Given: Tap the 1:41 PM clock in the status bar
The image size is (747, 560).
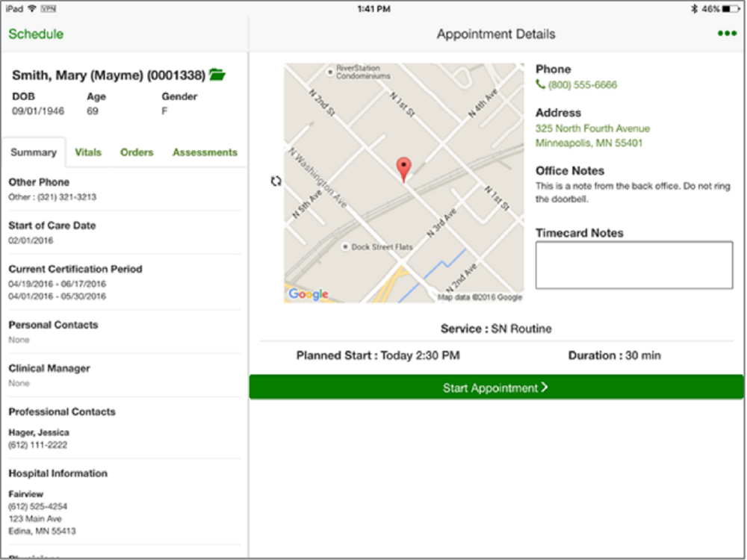Looking at the screenshot, I should click(x=374, y=8).
